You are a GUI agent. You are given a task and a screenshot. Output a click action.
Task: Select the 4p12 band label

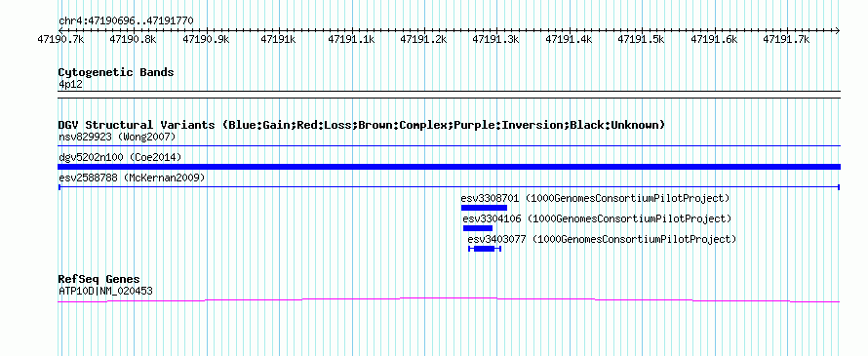click(x=71, y=85)
